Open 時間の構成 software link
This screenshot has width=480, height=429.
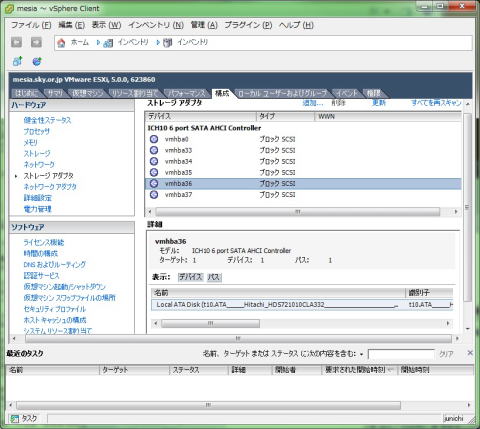pos(41,253)
